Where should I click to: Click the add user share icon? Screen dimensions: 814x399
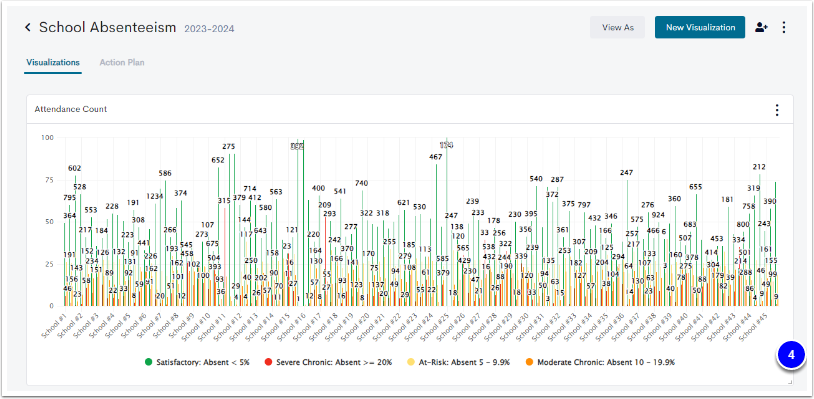click(x=761, y=27)
